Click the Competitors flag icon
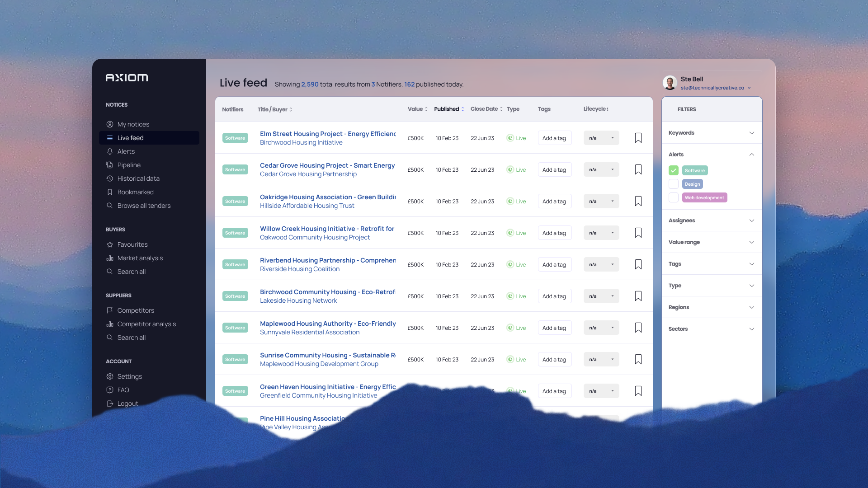Screen dimensions: 868x488 (110, 310)
